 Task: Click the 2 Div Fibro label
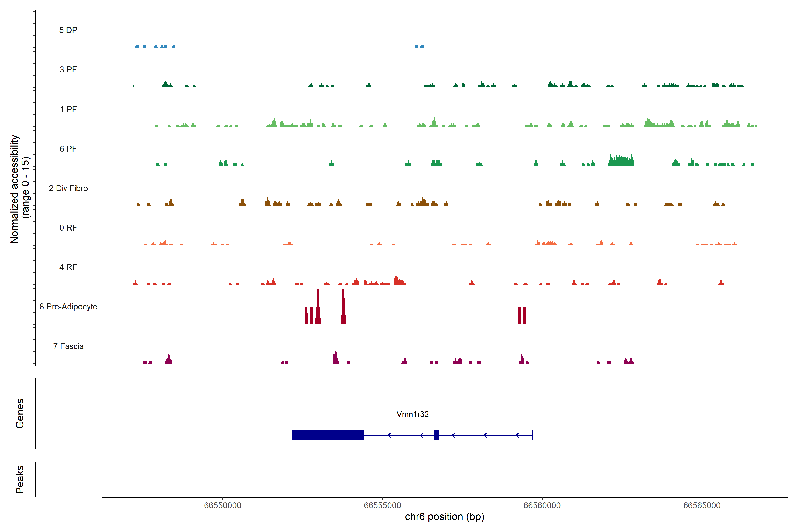coord(68,188)
